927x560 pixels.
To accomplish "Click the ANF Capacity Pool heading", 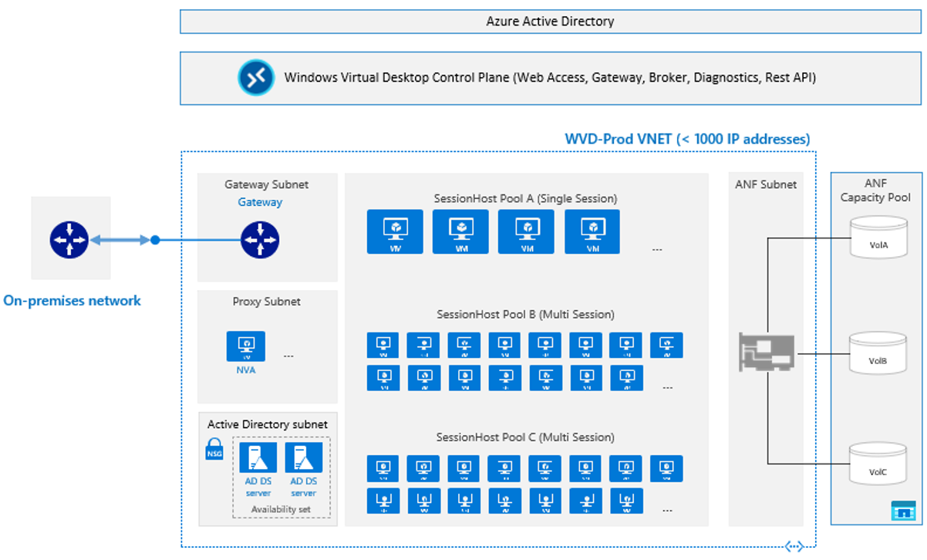I will coord(875,191).
